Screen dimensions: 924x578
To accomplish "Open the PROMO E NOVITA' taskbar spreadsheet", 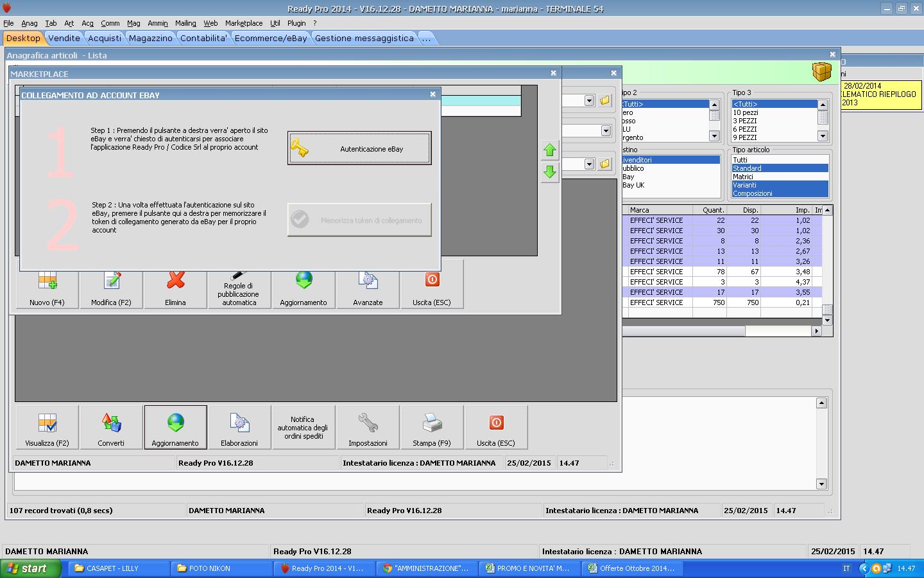I will (x=530, y=568).
